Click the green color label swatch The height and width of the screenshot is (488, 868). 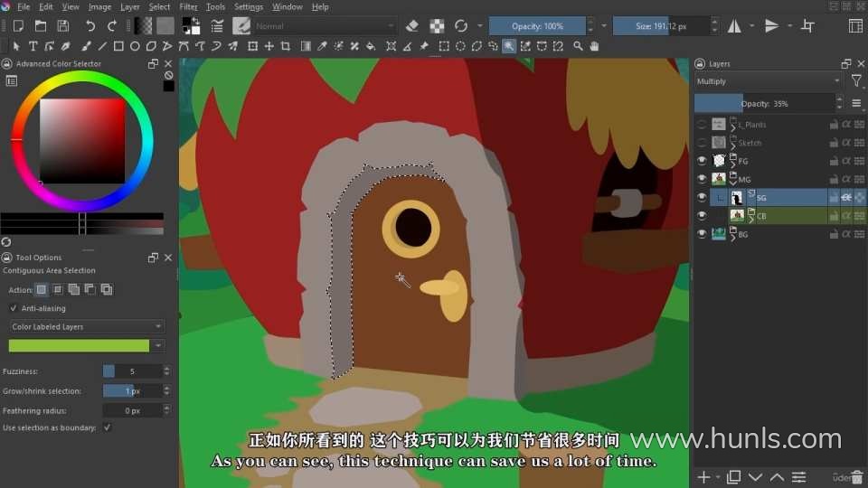pos(80,346)
